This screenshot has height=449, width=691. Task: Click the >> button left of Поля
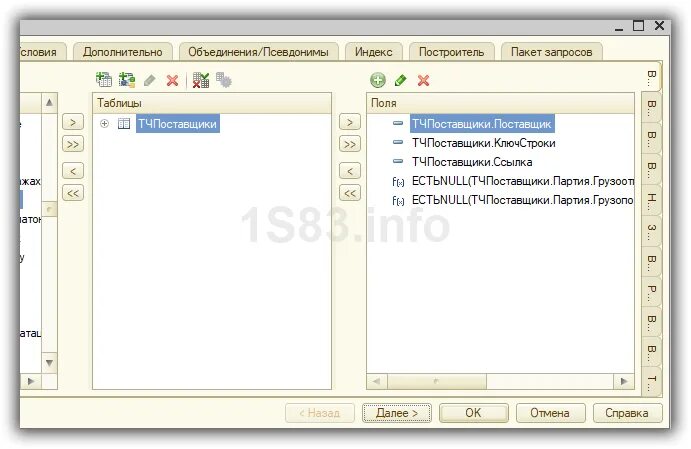350,144
